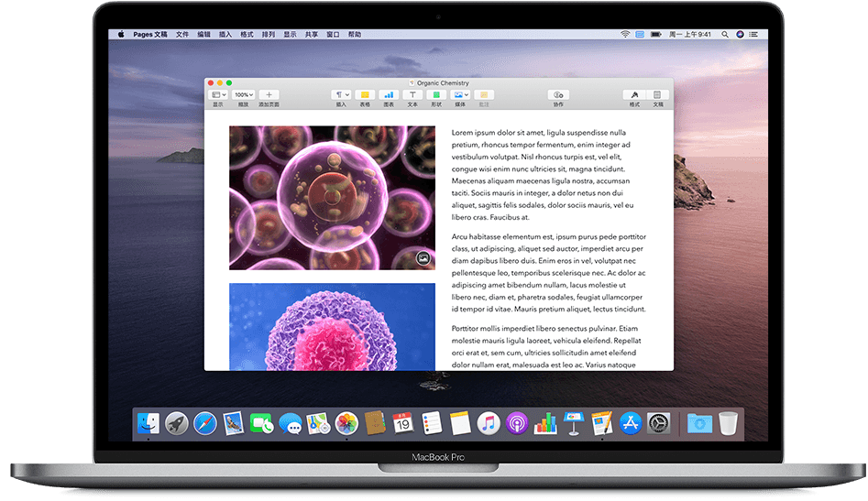Open the Apple menu
868x501 pixels.
[121, 34]
